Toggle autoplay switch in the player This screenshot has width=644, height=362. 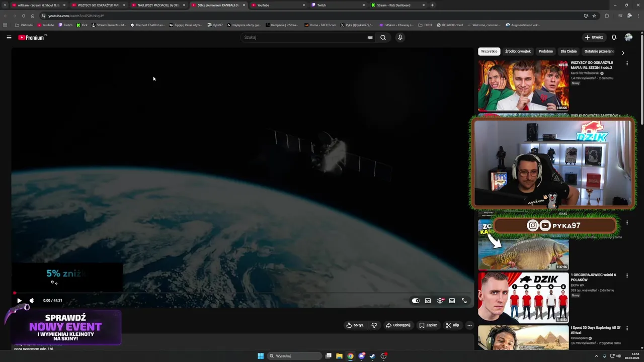click(x=416, y=301)
